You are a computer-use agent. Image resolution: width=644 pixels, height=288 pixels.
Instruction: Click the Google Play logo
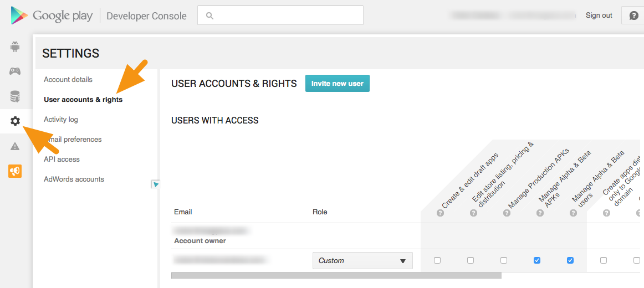(x=52, y=16)
